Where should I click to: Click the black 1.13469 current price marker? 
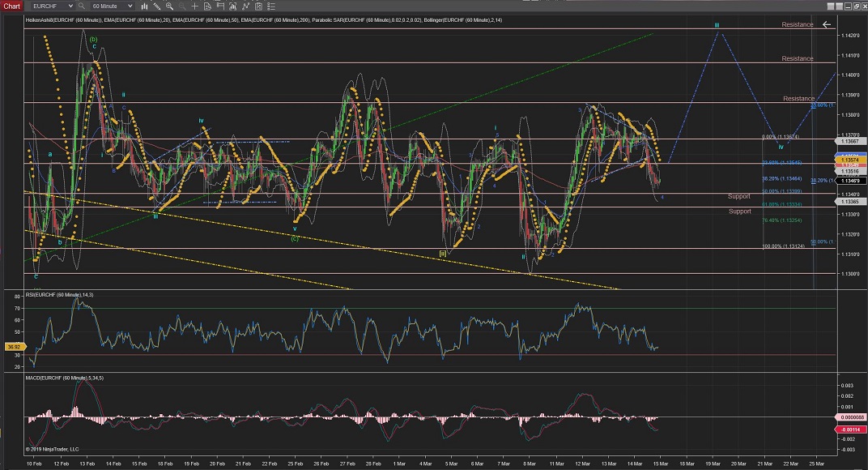(849, 181)
